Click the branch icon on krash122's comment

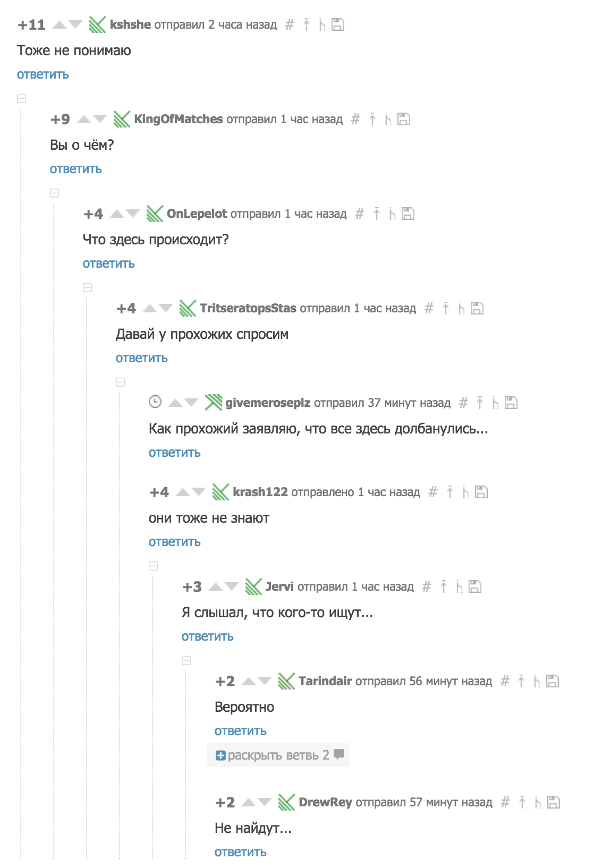465,492
